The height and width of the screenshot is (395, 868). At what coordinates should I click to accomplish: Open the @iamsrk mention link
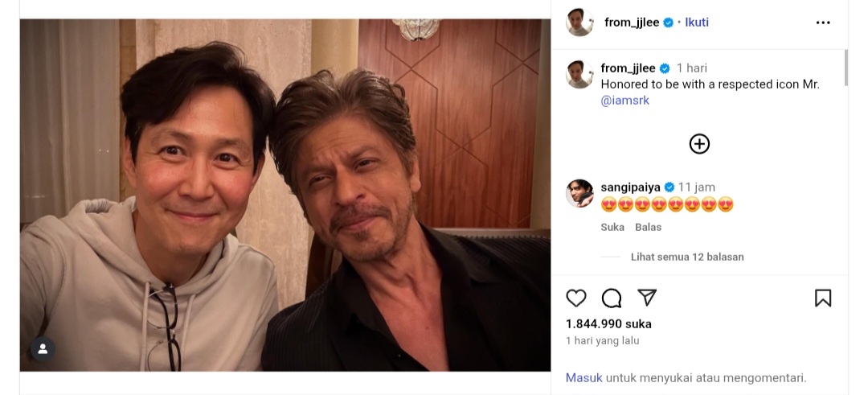click(625, 101)
